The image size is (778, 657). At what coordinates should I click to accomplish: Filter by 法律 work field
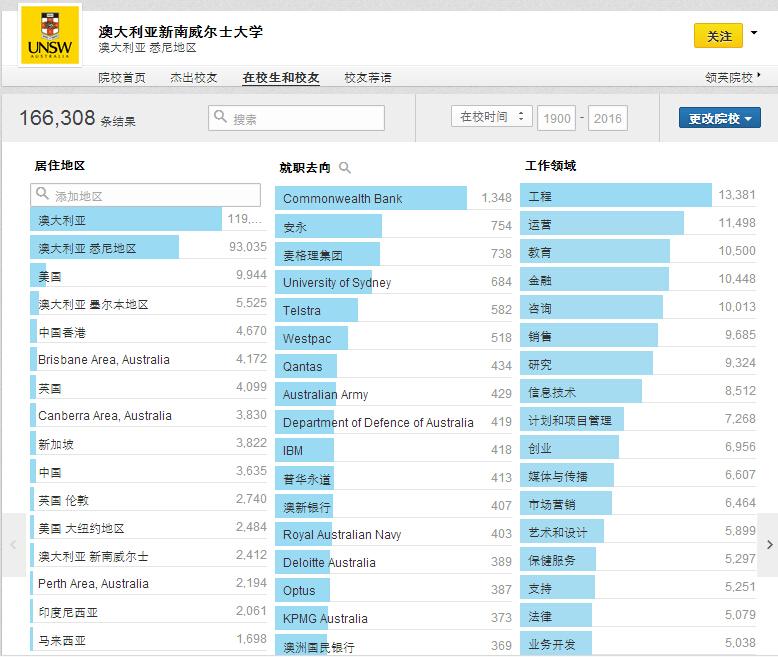[x=638, y=616]
